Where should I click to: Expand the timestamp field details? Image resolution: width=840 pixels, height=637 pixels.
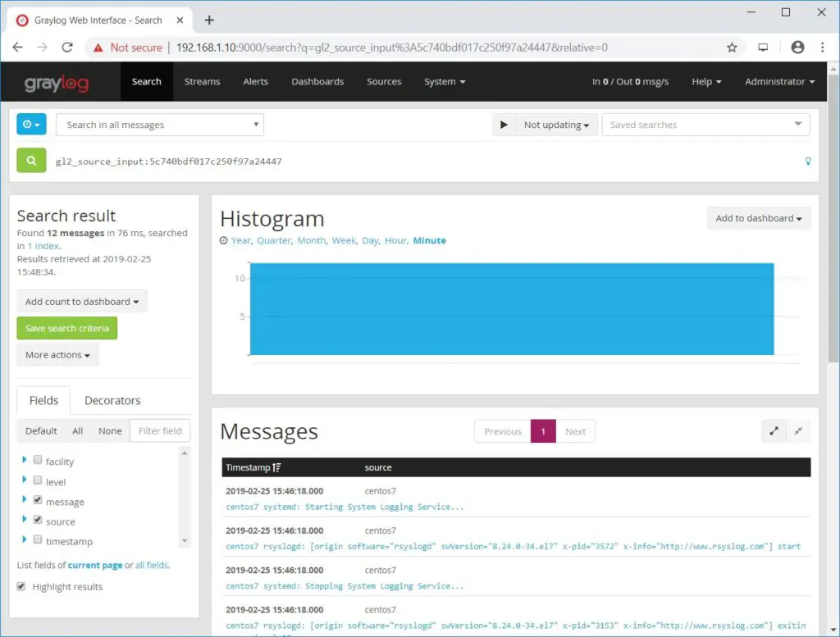[24, 539]
